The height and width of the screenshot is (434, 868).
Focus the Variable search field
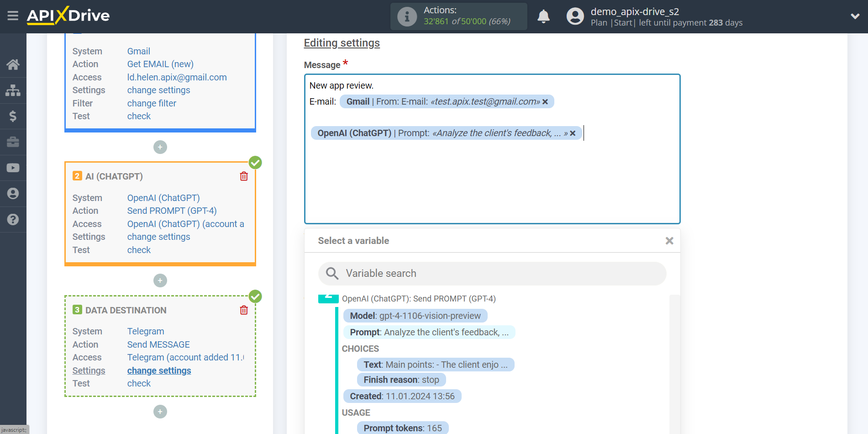[x=492, y=274]
